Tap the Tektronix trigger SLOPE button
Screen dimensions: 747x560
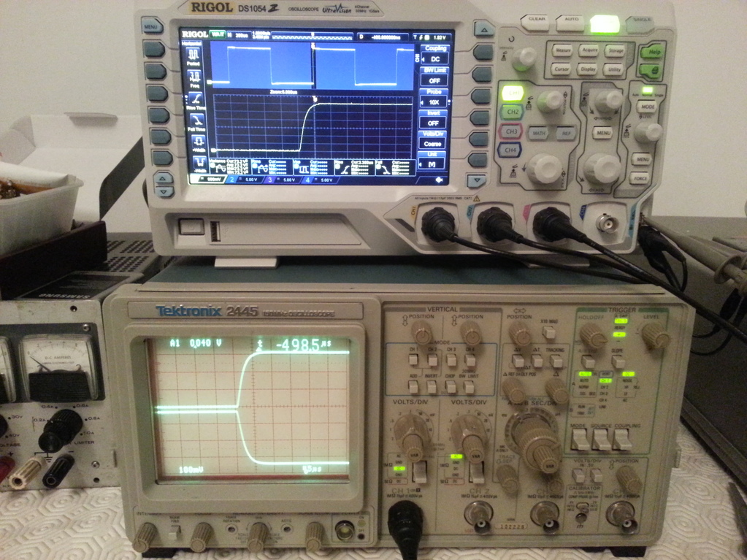pos(618,362)
